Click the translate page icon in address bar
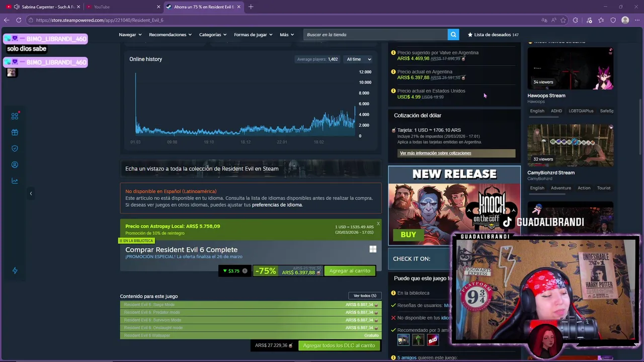This screenshot has width=644, height=362. coord(544,20)
